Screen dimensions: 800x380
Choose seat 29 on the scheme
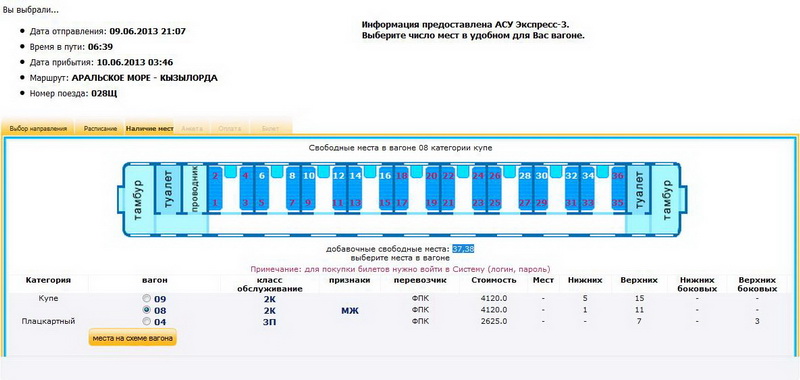pyautogui.click(x=541, y=203)
